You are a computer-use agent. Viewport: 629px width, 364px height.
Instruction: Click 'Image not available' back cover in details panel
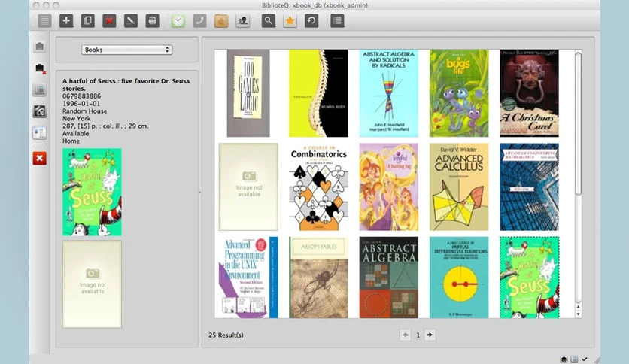92,284
